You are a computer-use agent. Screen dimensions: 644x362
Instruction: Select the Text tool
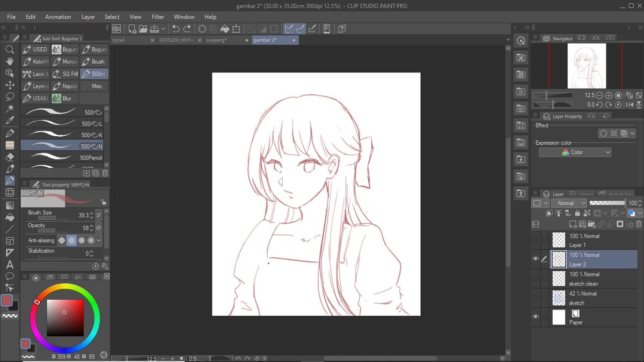10,264
